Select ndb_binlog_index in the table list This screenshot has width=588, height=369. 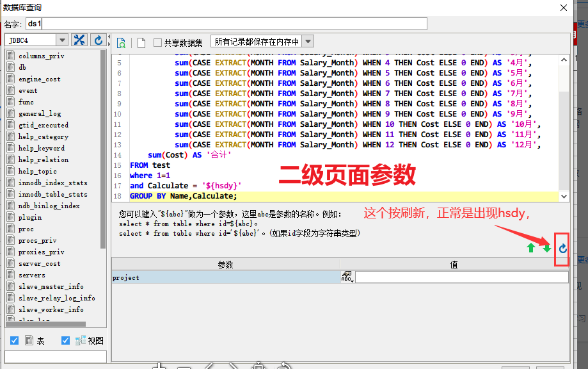point(49,206)
